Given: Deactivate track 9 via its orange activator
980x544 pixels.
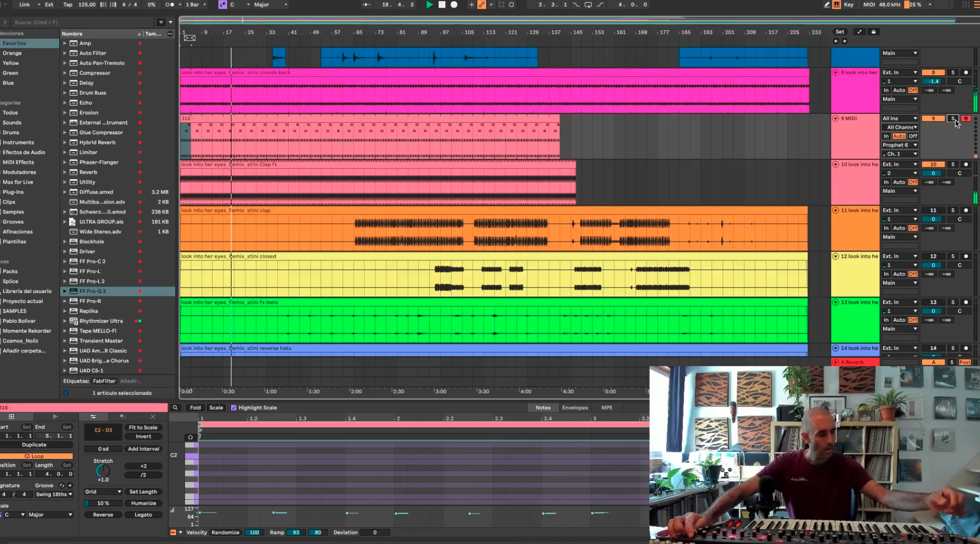Looking at the screenshot, I should tap(933, 118).
